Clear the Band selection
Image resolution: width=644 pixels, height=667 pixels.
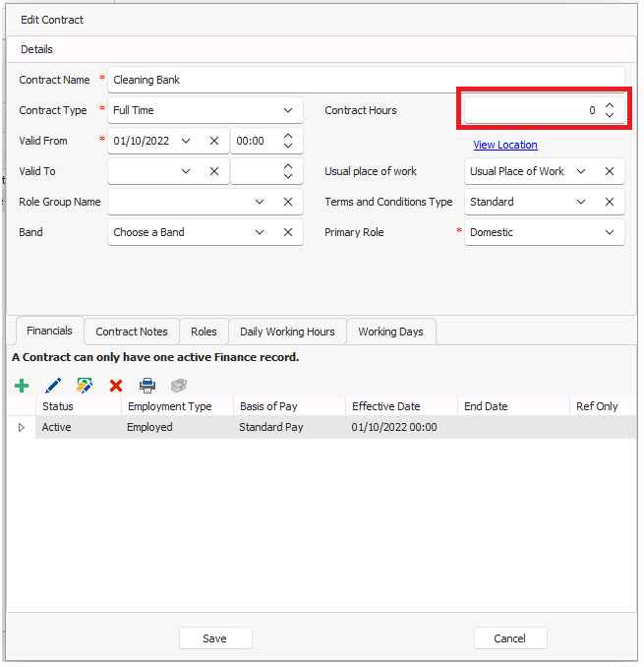(288, 232)
